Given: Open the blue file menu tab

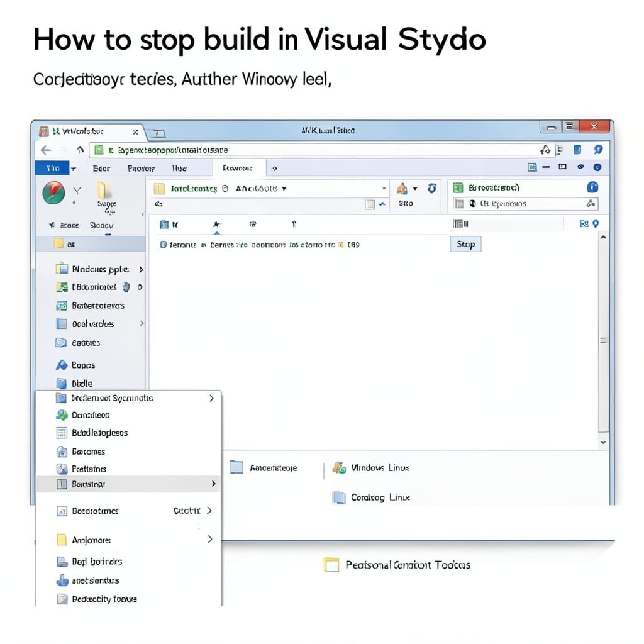Looking at the screenshot, I should click(x=53, y=169).
